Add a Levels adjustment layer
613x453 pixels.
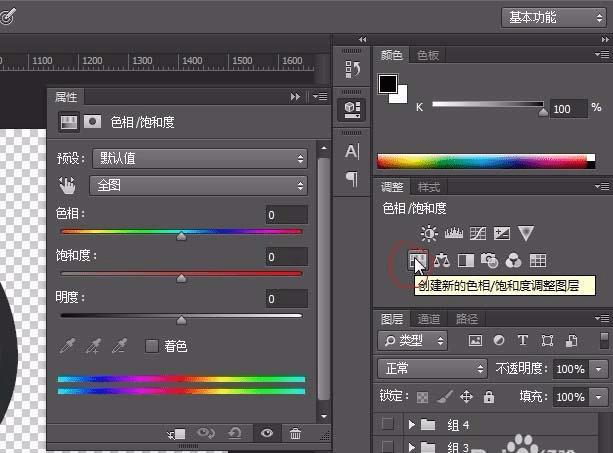tap(453, 234)
